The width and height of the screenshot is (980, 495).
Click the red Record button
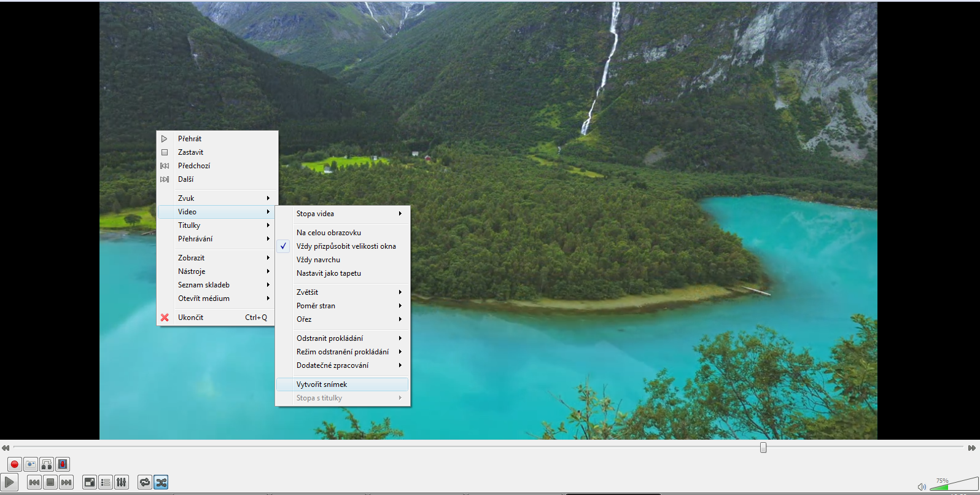tap(15, 464)
